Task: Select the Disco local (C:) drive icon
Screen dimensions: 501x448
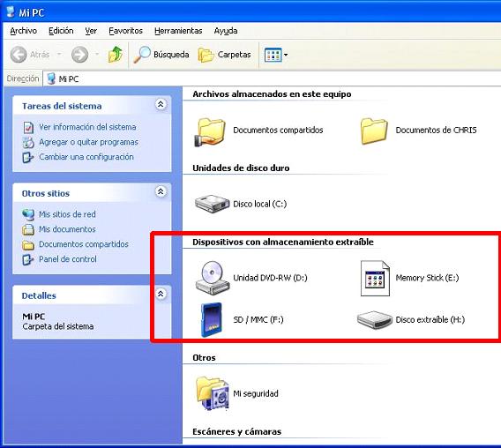Action: [x=213, y=204]
